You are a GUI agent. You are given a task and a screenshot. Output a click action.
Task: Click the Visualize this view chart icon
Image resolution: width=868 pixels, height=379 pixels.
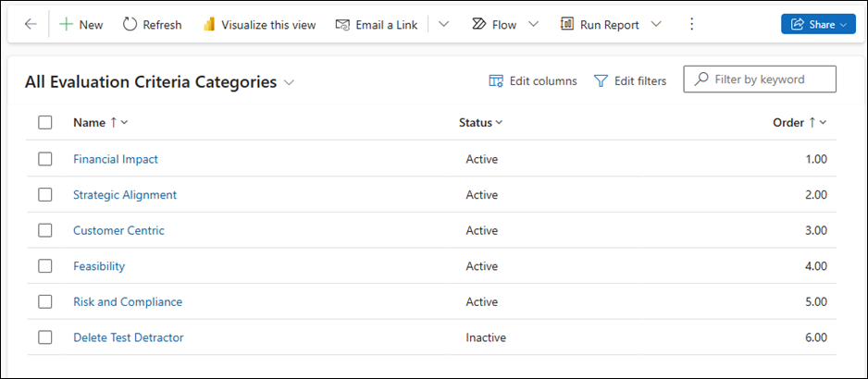(208, 25)
